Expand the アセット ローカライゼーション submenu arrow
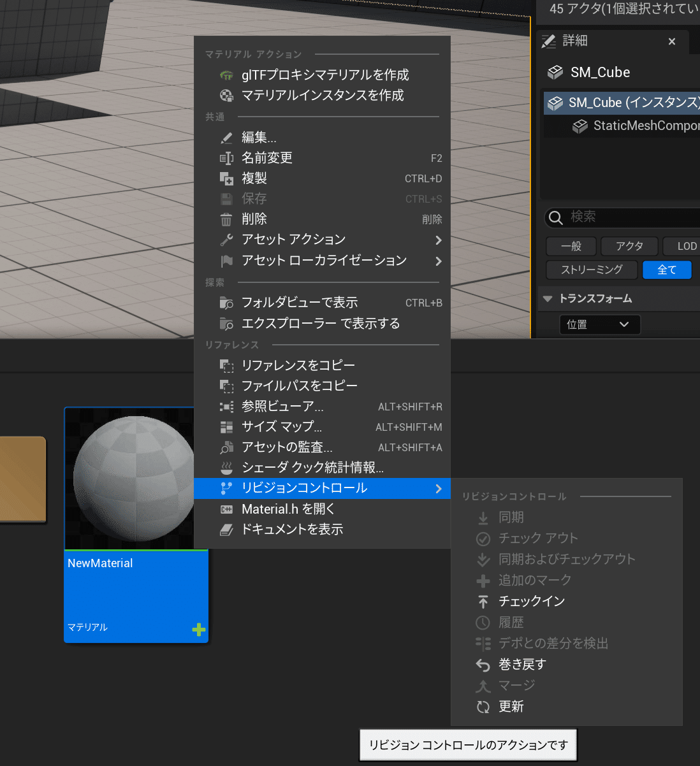 pyautogui.click(x=438, y=261)
